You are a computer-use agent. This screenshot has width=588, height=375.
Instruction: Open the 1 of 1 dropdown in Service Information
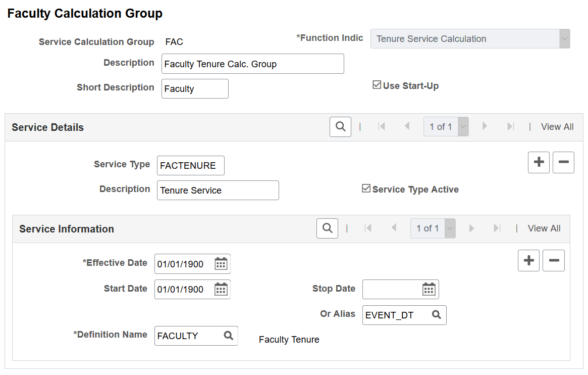tap(449, 228)
